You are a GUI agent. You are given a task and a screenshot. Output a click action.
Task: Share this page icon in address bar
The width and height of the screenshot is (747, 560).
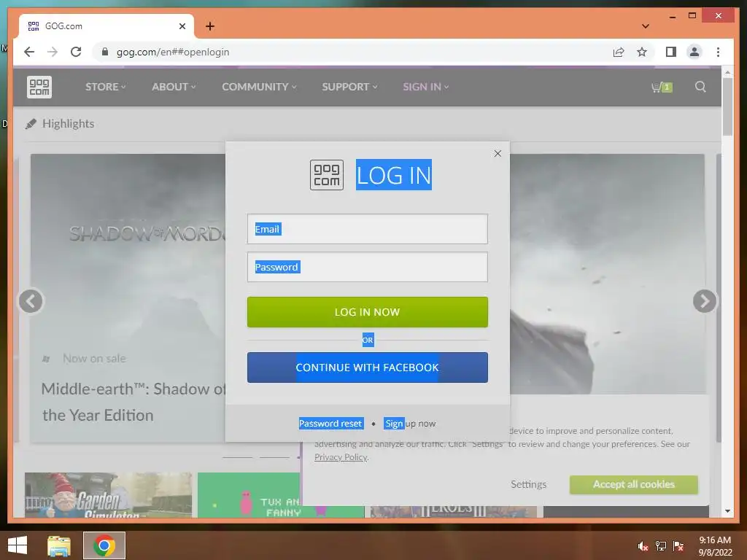pos(619,52)
